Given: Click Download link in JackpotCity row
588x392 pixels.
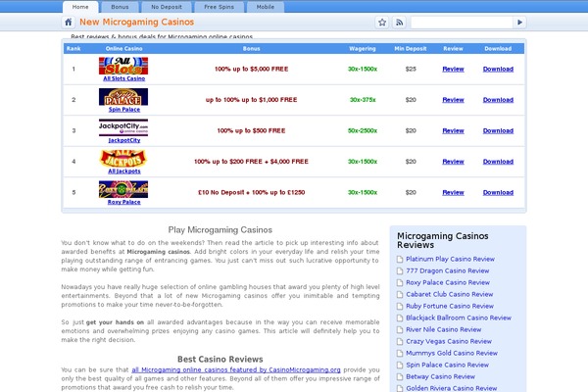Looking at the screenshot, I should tap(498, 131).
